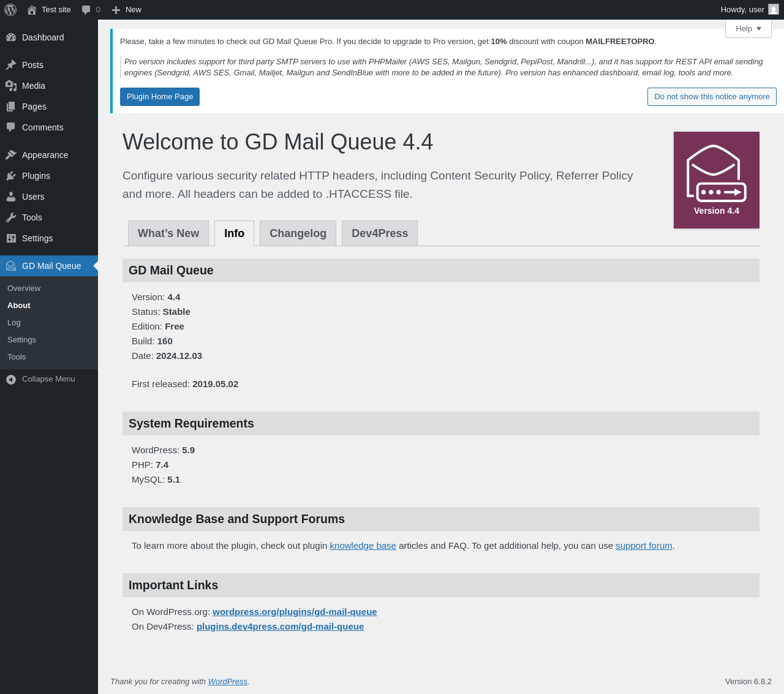Viewport: 784px width, 694px height.
Task: Click the Howdy, user account menu
Action: 750,10
